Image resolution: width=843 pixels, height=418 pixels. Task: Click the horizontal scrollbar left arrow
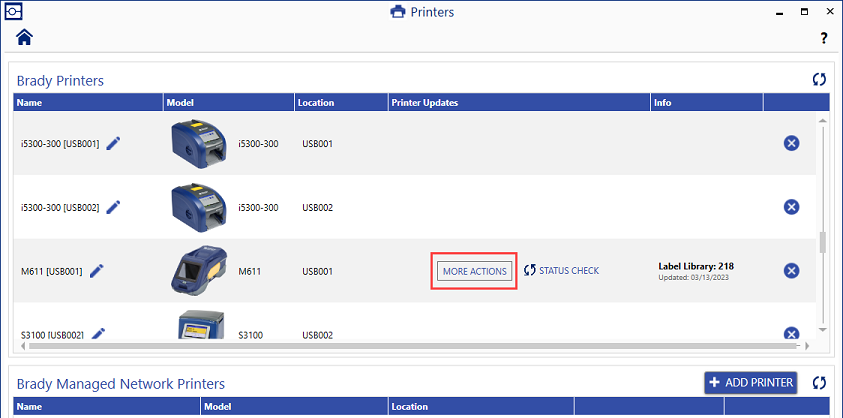23,346
